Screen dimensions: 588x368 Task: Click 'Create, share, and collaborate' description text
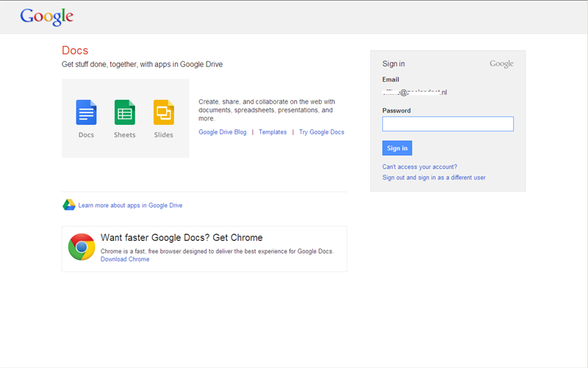[x=267, y=109]
